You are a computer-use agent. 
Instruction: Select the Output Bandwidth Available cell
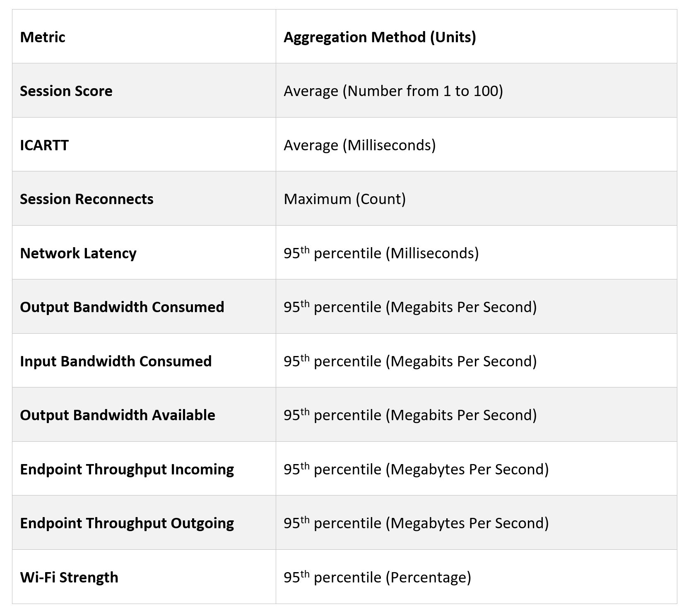pos(118,415)
